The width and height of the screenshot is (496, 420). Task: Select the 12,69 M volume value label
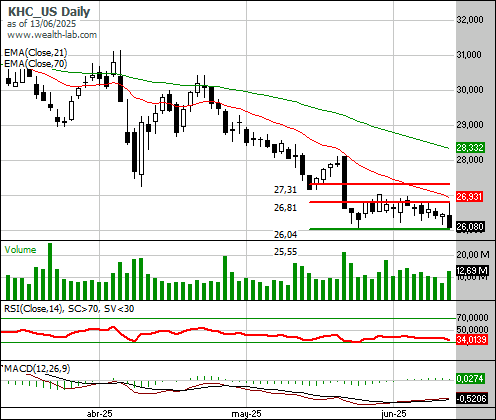472,270
